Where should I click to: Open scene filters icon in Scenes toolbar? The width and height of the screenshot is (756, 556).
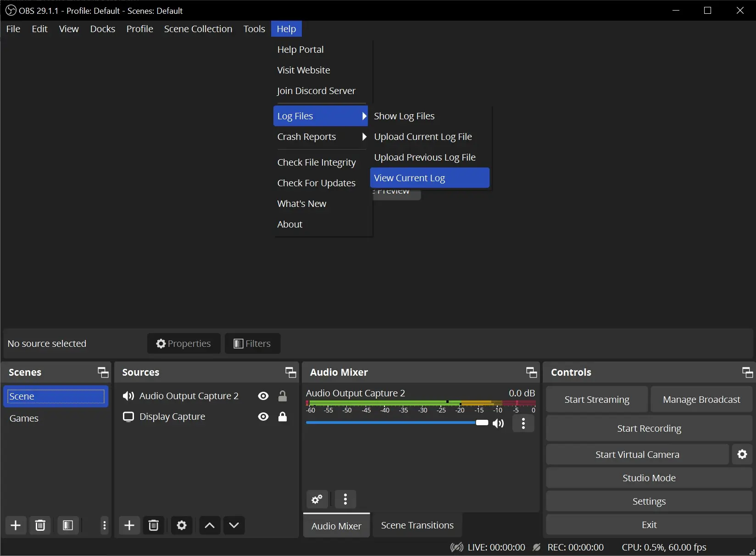pyautogui.click(x=68, y=525)
